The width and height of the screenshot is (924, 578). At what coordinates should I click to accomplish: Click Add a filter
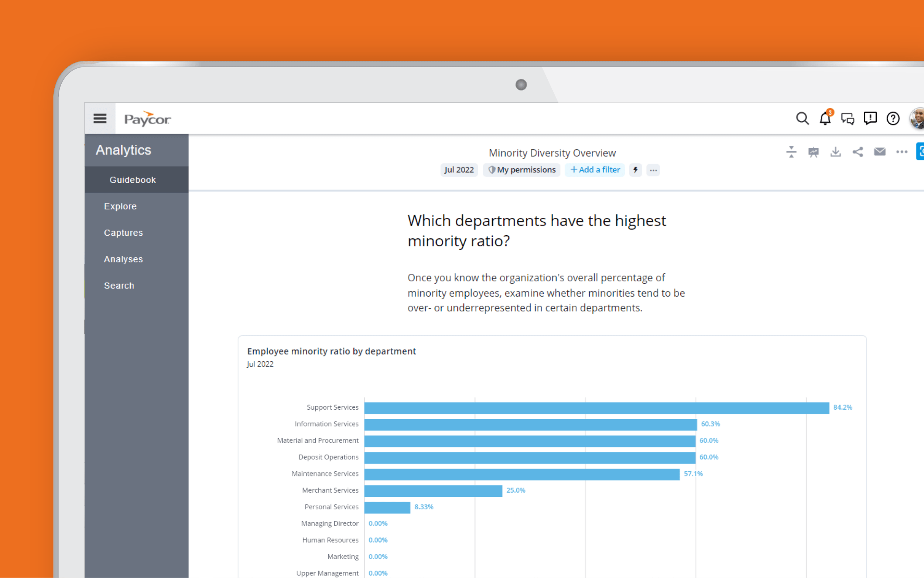[x=595, y=170]
